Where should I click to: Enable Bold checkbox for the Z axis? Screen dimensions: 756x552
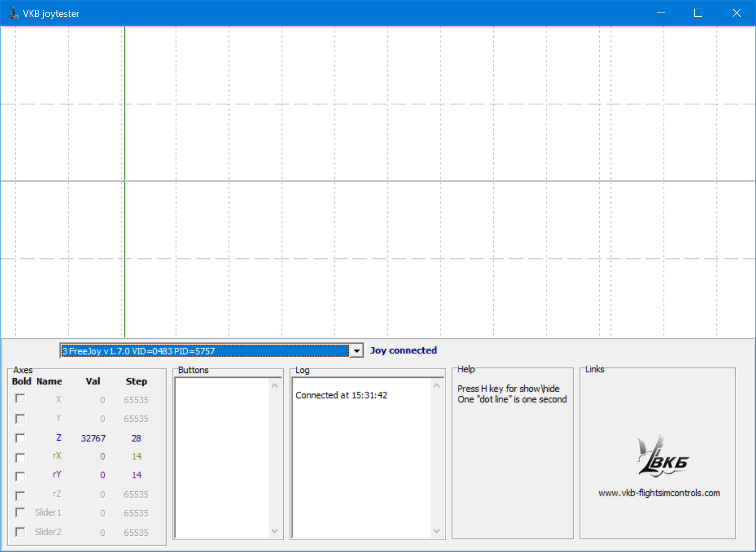20,438
